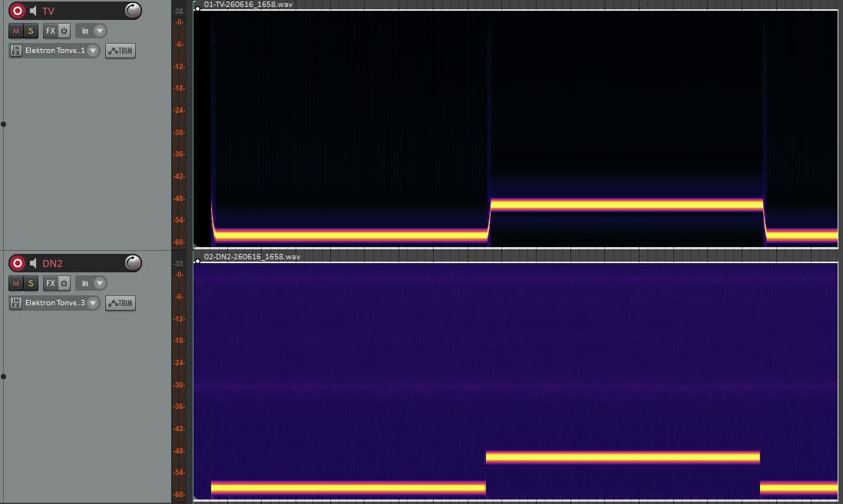
Task: Mute the TV track
Action: click(16, 31)
